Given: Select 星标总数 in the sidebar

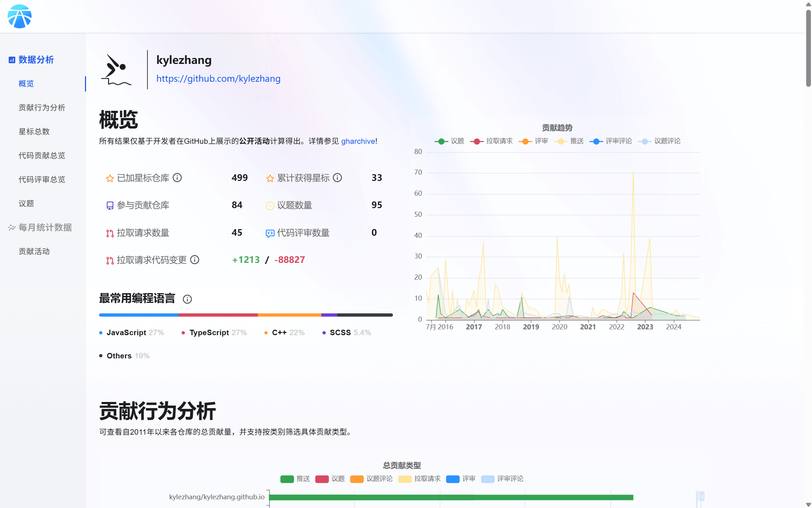Looking at the screenshot, I should click(x=34, y=132).
